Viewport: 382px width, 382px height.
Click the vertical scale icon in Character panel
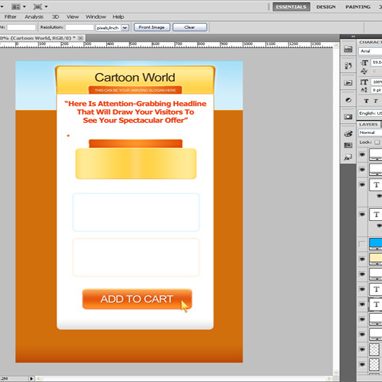pos(364,82)
